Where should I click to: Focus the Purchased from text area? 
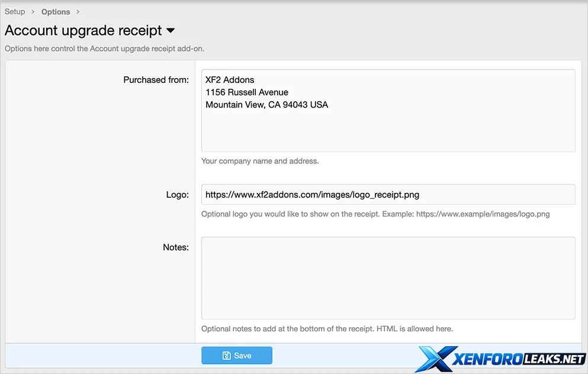pyautogui.click(x=388, y=130)
